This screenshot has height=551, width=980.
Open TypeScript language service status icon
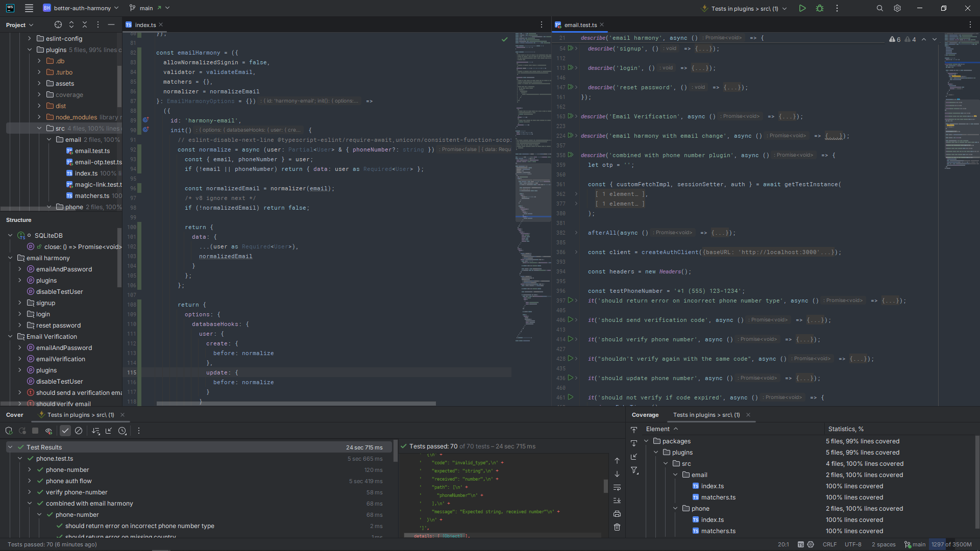(801, 544)
